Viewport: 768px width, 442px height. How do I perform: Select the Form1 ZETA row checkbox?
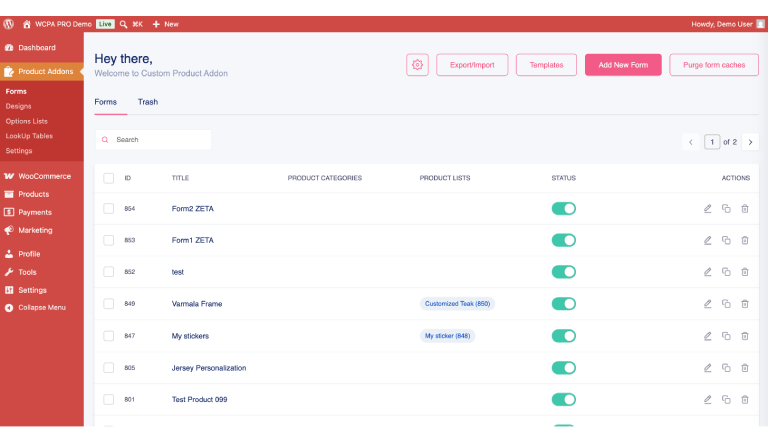point(109,240)
